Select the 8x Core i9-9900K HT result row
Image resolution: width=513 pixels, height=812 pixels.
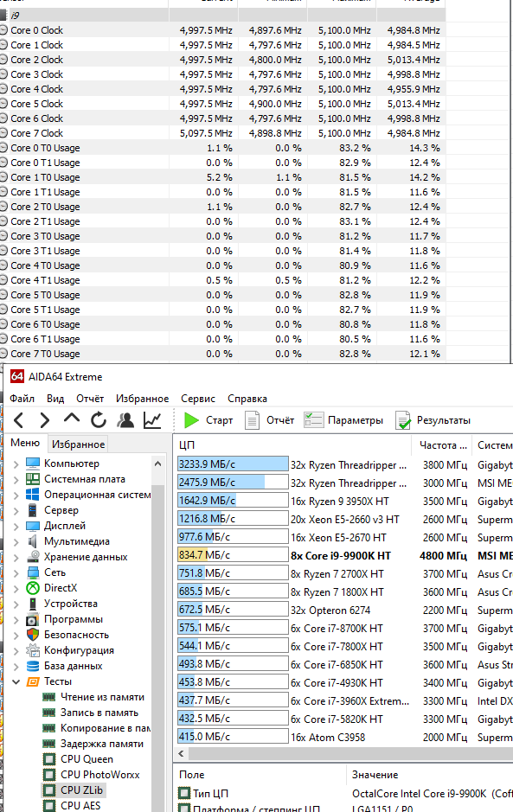point(343,556)
